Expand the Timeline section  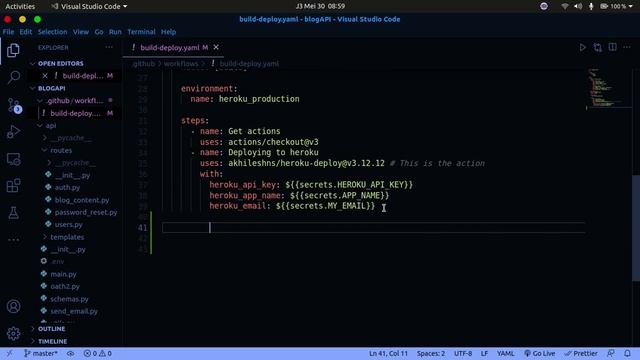click(x=52, y=341)
